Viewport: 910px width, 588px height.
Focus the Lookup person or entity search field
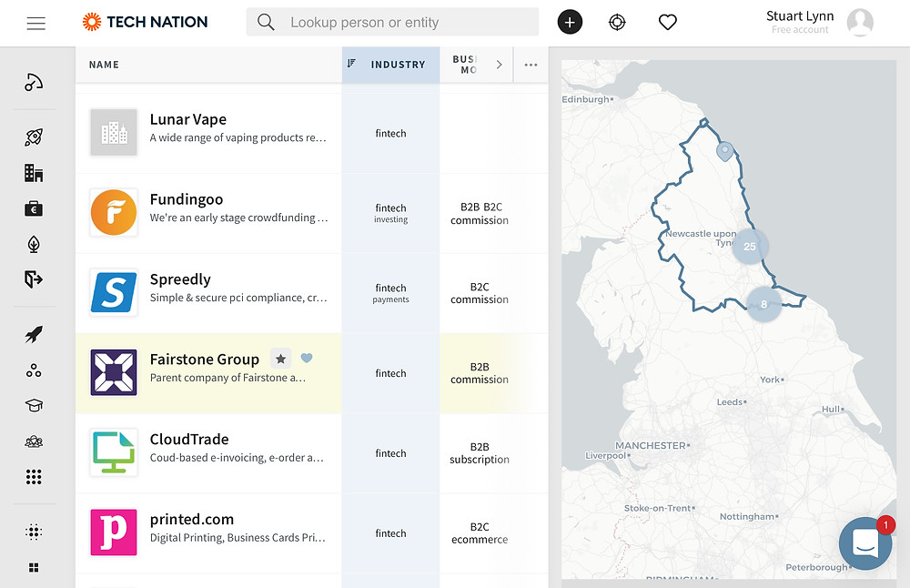[392, 22]
